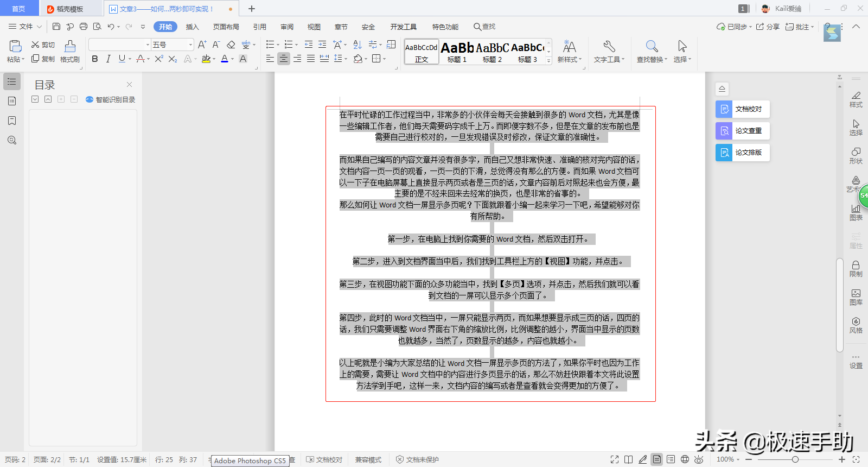868x467 pixels.
Task: Click the 分享 share button
Action: [768, 27]
